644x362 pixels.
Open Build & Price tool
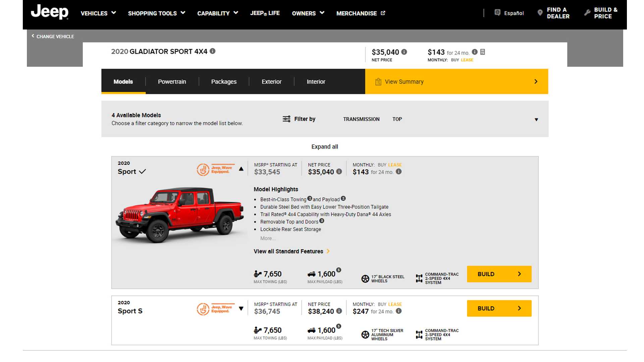[x=601, y=13]
